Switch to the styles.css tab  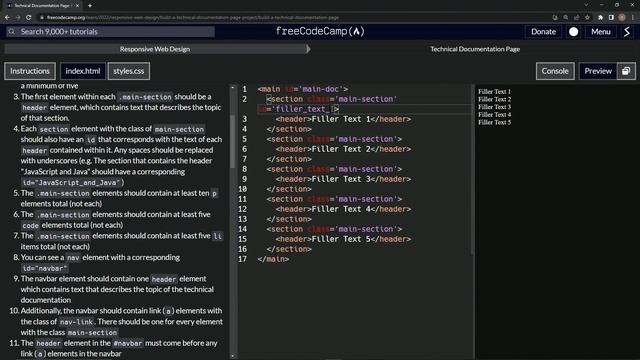(129, 71)
